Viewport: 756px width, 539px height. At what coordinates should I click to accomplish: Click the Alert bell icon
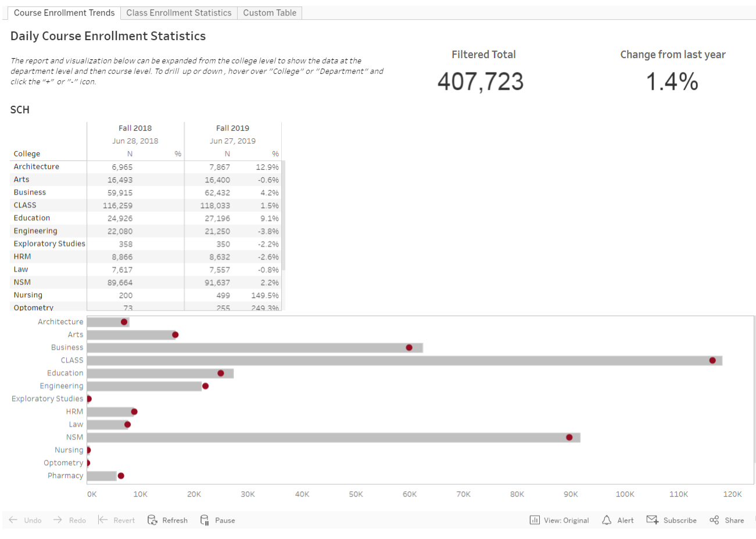coord(607,520)
